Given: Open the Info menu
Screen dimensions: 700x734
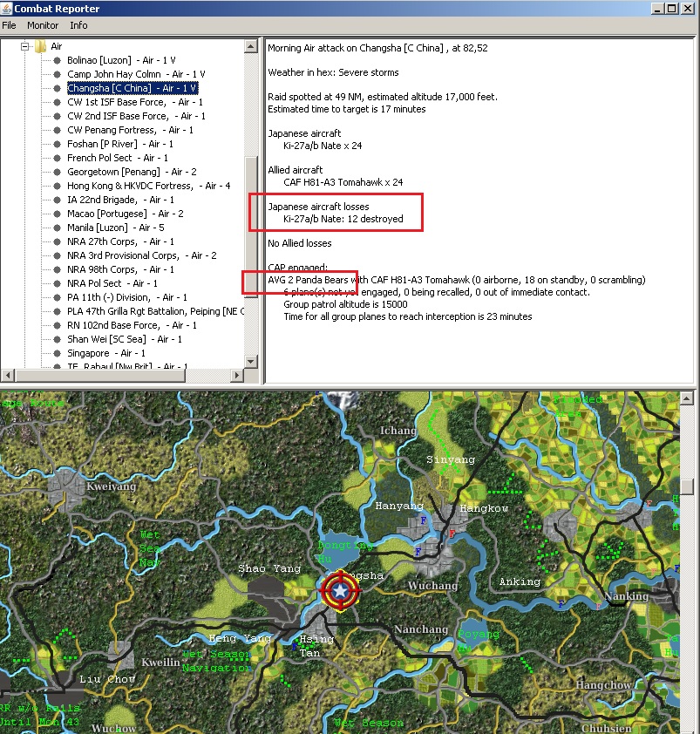Looking at the screenshot, I should click(78, 25).
